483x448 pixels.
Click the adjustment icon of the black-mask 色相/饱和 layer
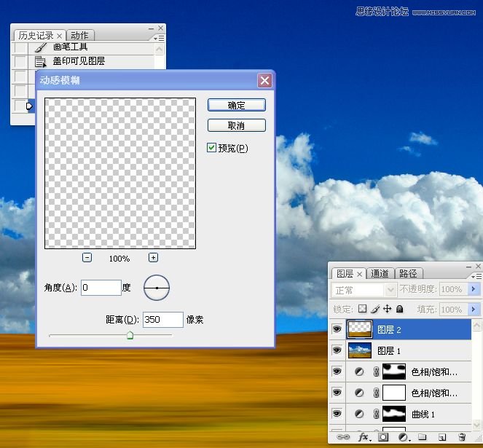(359, 372)
